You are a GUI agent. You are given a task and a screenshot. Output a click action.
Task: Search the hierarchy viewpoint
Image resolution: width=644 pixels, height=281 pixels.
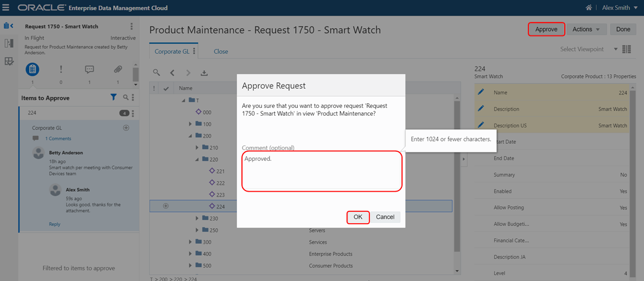pos(157,72)
